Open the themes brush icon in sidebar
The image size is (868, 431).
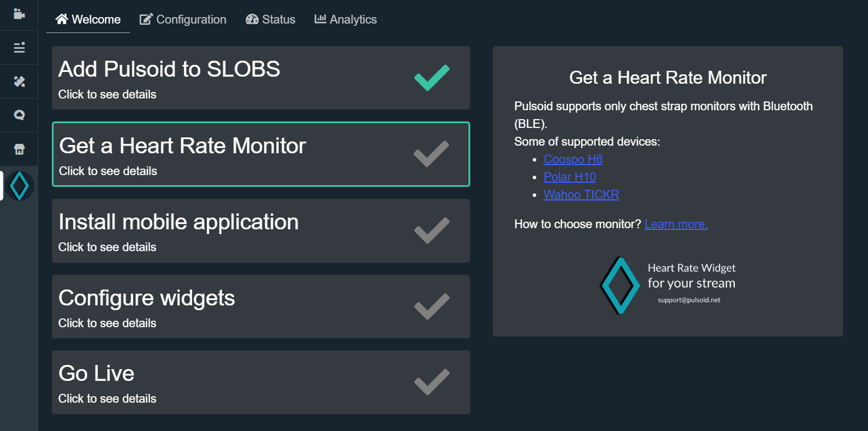pos(19,81)
